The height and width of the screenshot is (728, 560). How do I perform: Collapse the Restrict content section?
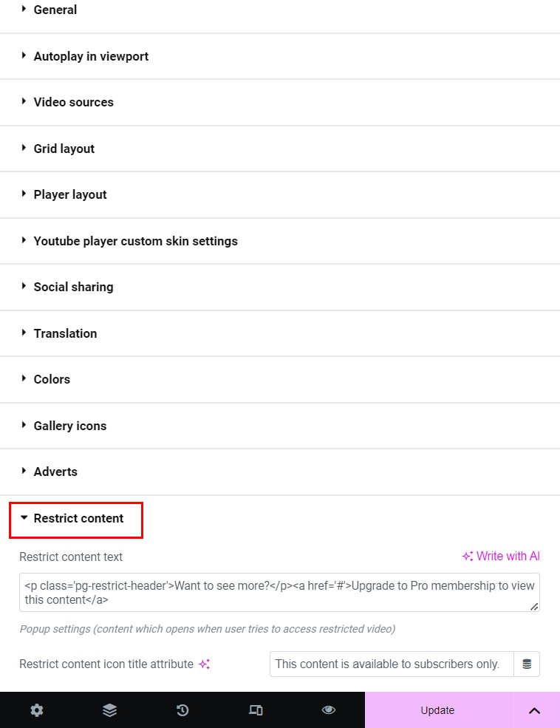click(78, 518)
